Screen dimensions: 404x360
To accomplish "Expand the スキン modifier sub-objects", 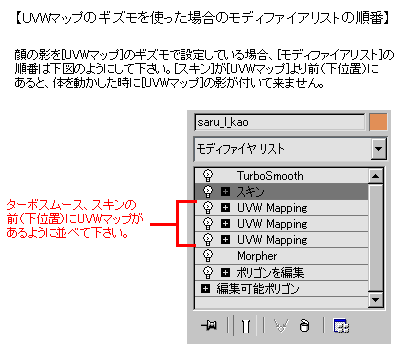I will tap(226, 191).
